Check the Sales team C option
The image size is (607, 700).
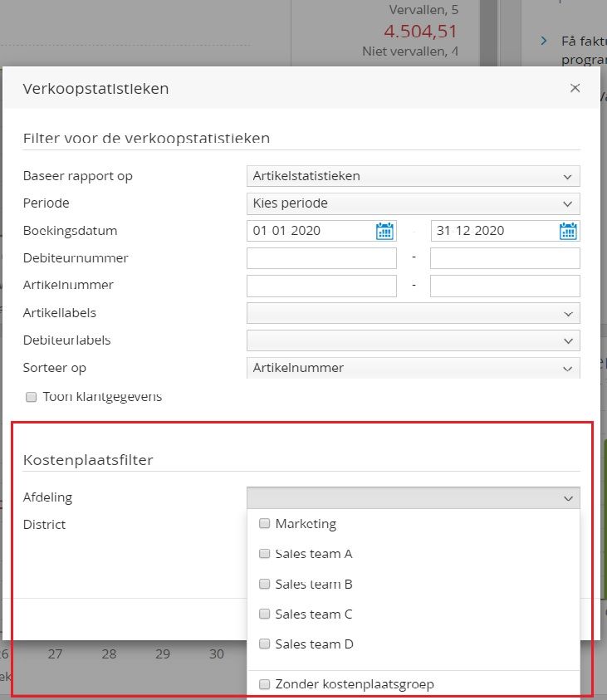265,614
